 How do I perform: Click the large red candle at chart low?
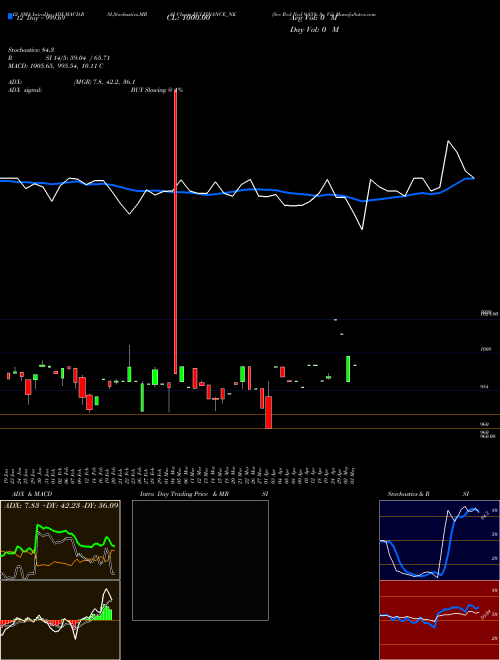pos(268,412)
